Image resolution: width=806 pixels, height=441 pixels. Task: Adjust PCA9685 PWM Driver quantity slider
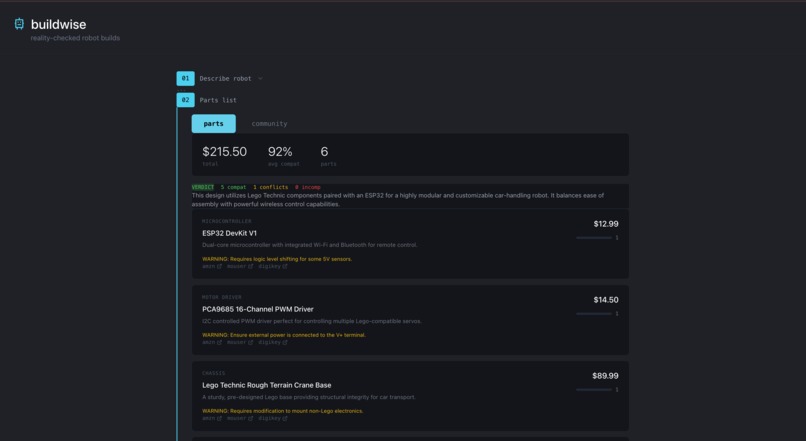[594, 314]
